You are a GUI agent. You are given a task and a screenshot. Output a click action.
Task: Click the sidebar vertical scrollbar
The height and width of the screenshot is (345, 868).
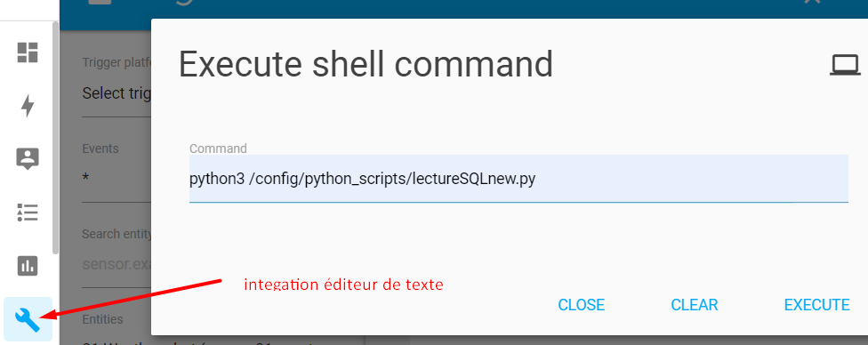pos(55,139)
